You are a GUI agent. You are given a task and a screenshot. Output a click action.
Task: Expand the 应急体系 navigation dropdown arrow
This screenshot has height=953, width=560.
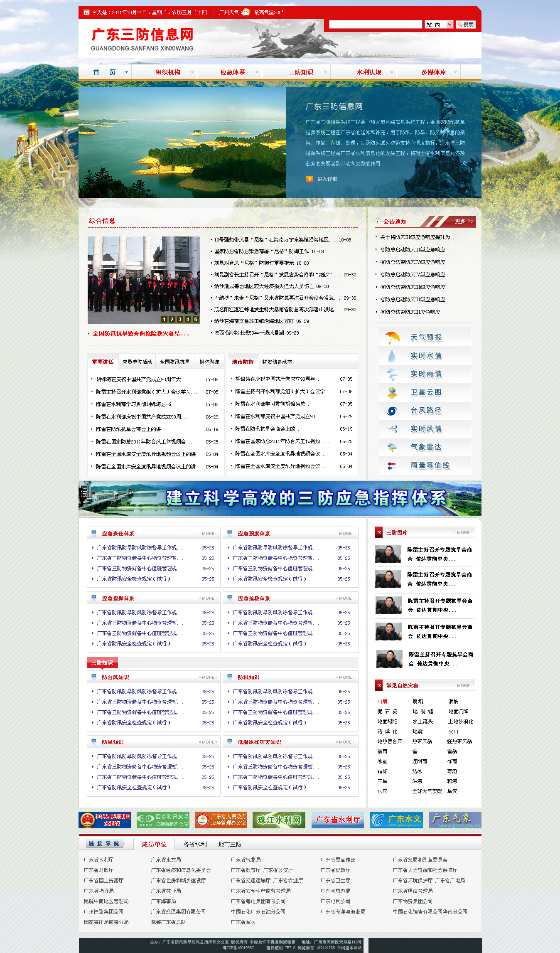257,72
